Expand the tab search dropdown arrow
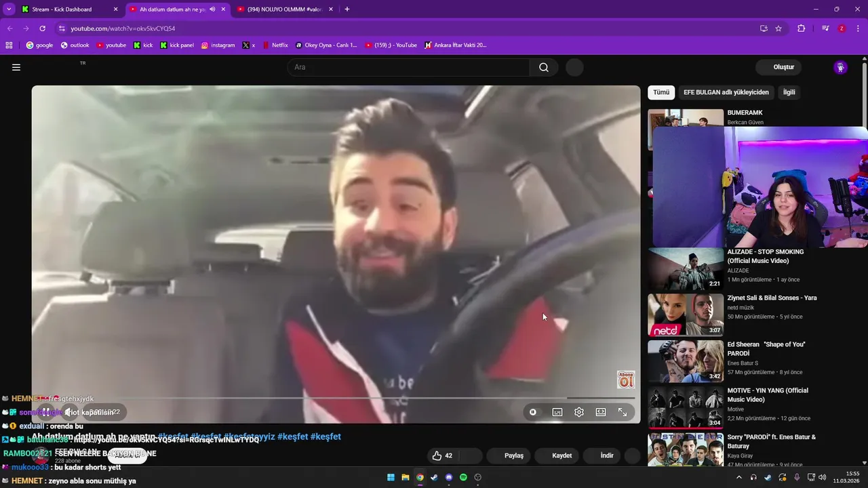This screenshot has width=868, height=488. pos(9,9)
